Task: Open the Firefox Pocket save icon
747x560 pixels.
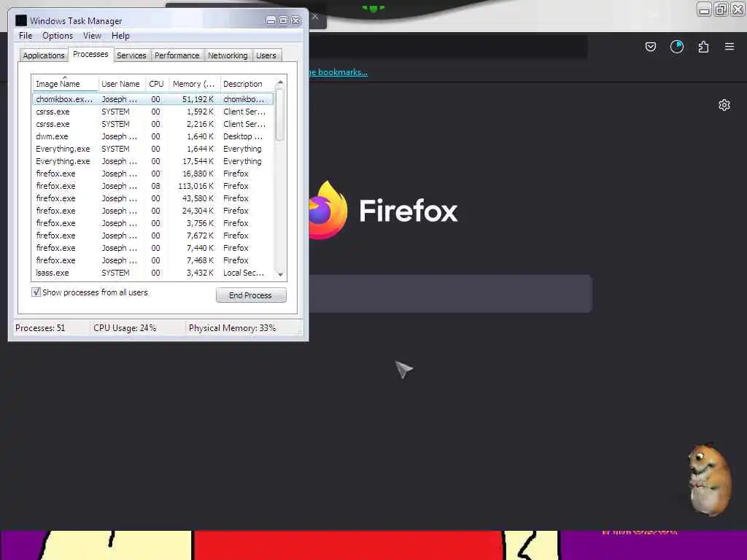Action: [650, 47]
